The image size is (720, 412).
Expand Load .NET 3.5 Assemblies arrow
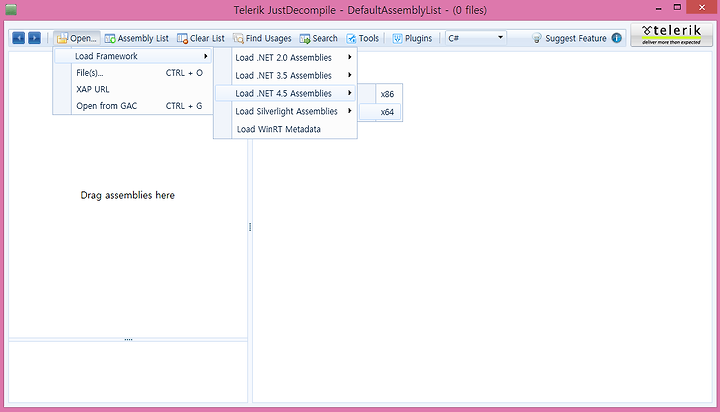point(349,75)
